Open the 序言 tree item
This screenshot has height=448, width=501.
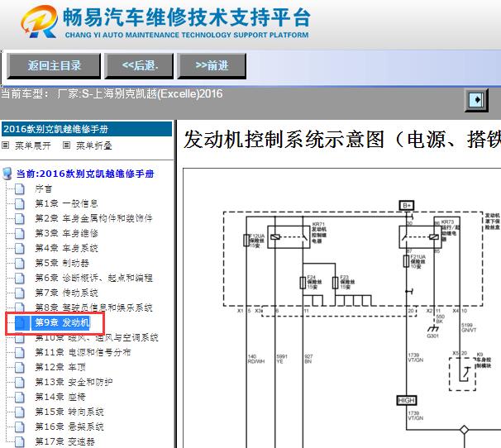pyautogui.click(x=44, y=188)
